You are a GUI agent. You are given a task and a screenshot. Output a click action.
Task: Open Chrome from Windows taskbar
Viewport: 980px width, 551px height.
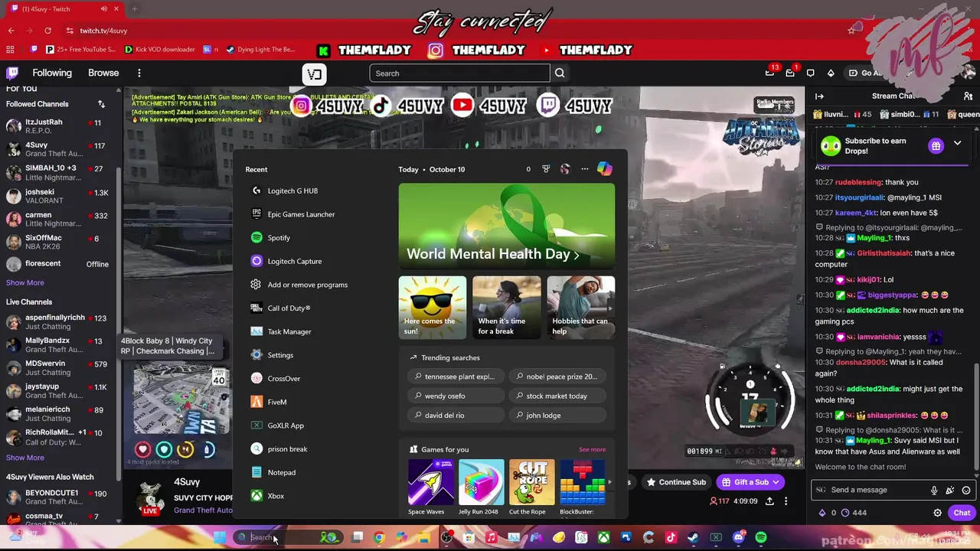click(379, 537)
